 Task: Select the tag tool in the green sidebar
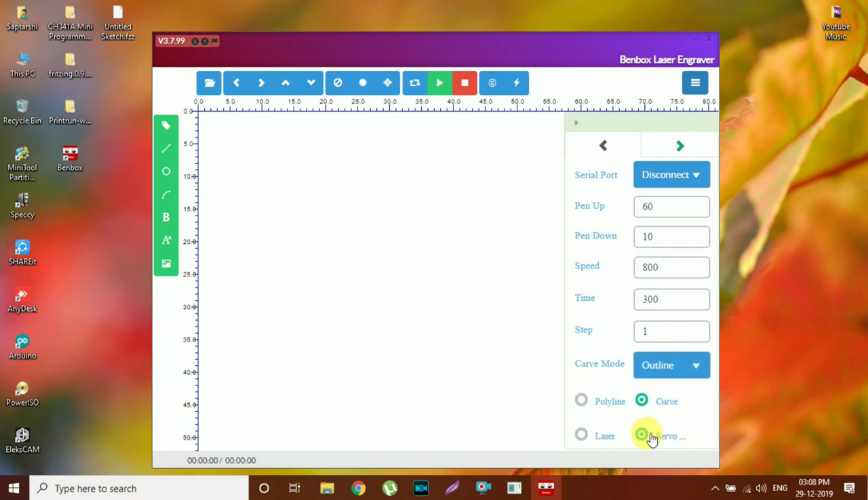166,125
